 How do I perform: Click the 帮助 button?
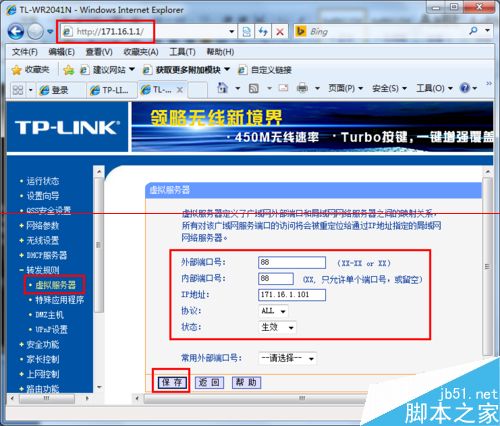pos(246,382)
